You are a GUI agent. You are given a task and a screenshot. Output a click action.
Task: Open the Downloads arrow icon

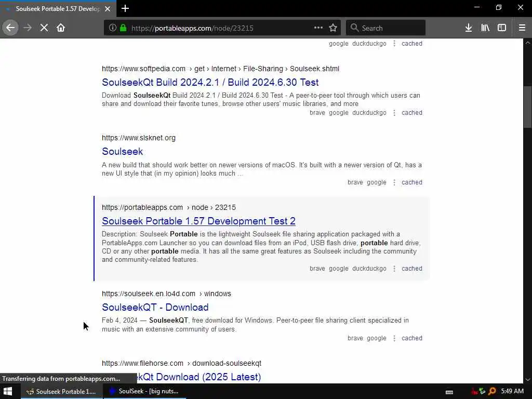coord(469,28)
